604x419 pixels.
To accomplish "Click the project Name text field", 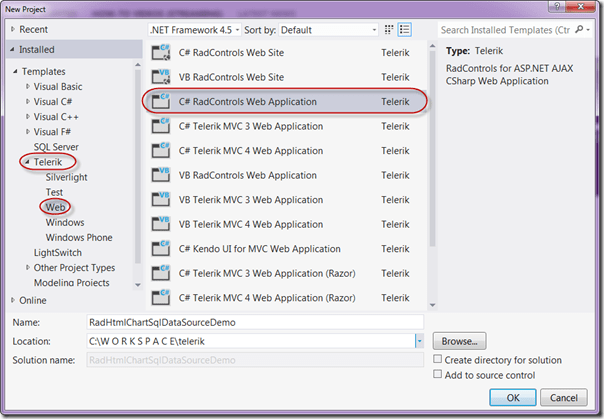I will coord(254,322).
